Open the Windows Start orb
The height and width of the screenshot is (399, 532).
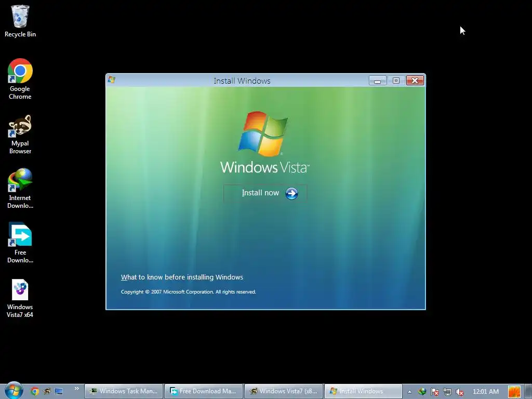point(14,391)
